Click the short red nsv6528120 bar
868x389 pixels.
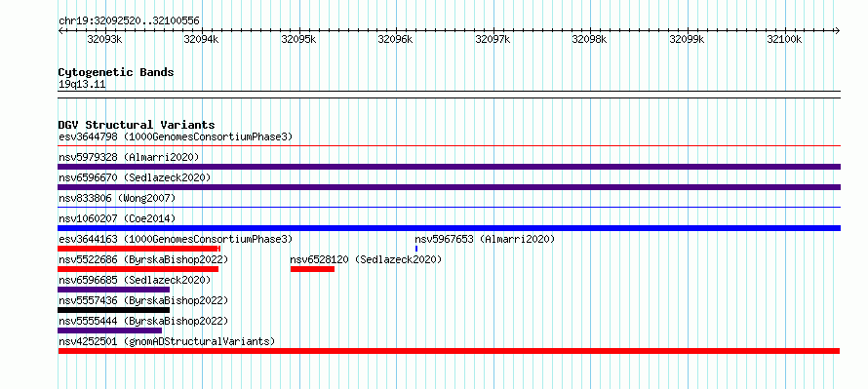(312, 269)
